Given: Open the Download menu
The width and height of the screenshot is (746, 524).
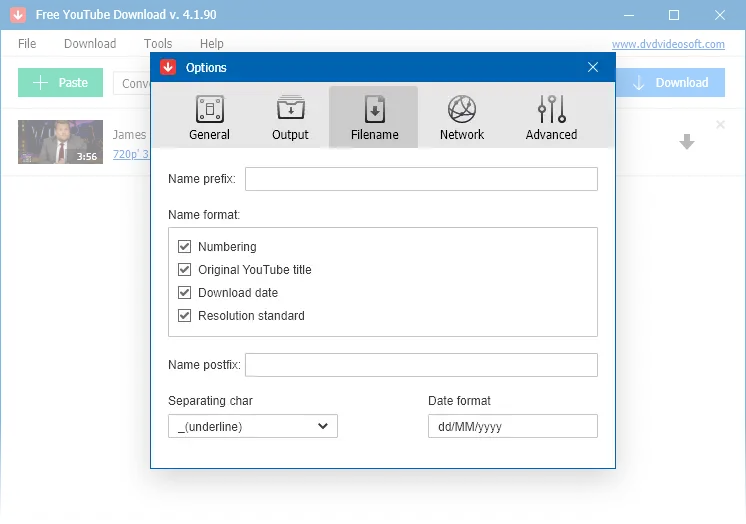Looking at the screenshot, I should pos(90,44).
